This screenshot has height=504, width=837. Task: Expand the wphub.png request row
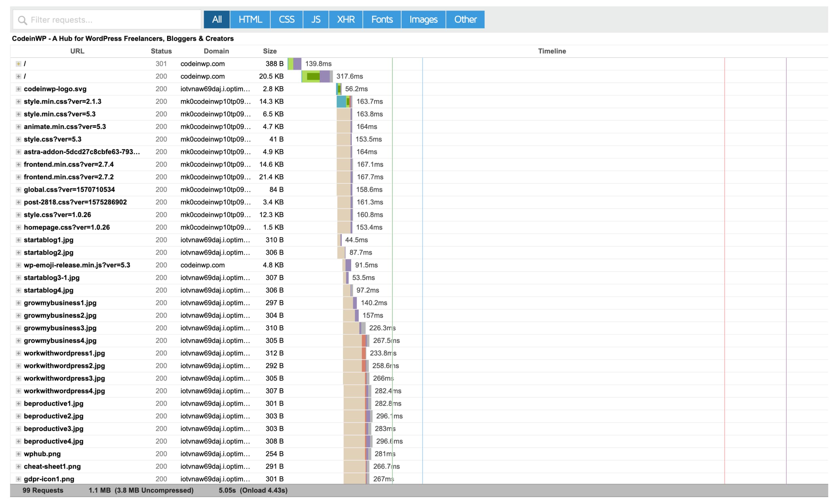18,454
